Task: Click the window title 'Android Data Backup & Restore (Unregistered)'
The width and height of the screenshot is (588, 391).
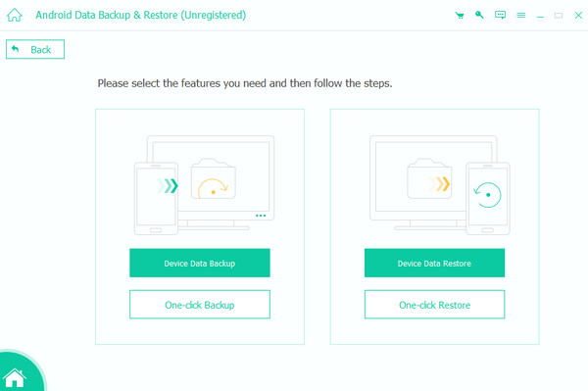Action: (x=140, y=15)
